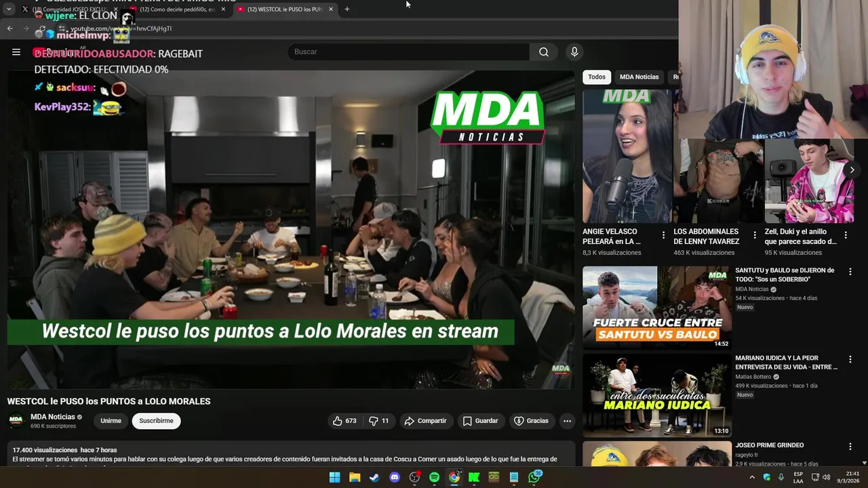Open a new browser tab

[x=347, y=9]
